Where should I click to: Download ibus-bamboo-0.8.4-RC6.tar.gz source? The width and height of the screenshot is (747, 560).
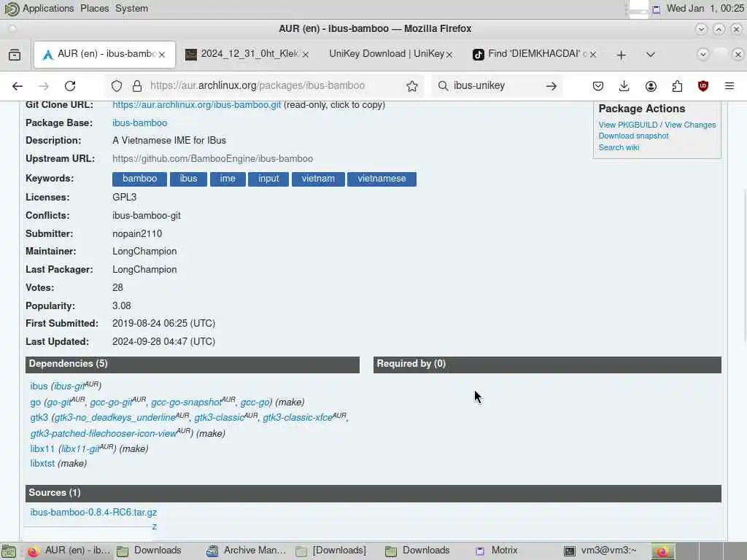point(93,513)
